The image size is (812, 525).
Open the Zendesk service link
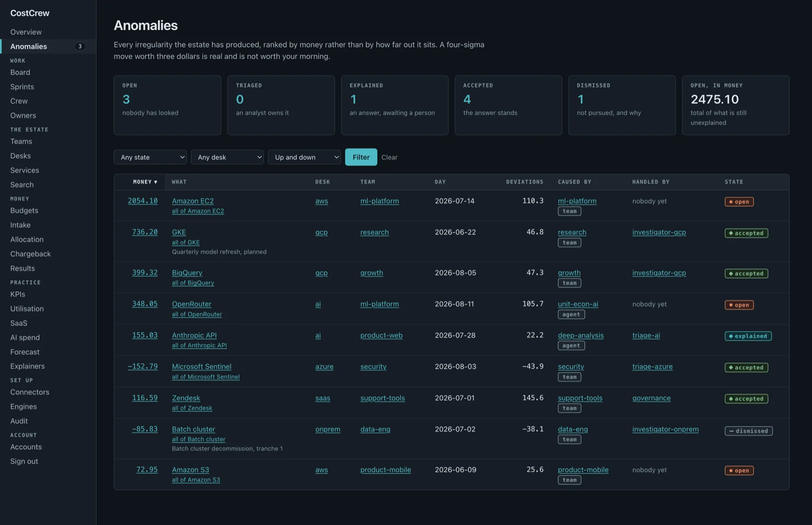tap(186, 398)
